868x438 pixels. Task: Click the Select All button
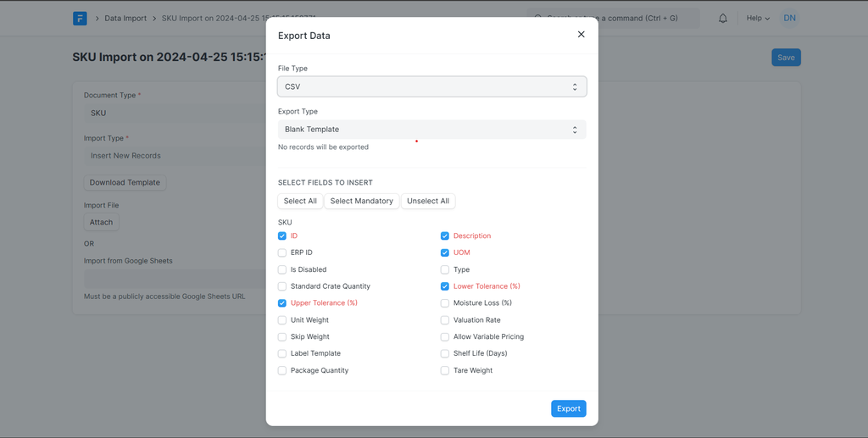tap(300, 202)
